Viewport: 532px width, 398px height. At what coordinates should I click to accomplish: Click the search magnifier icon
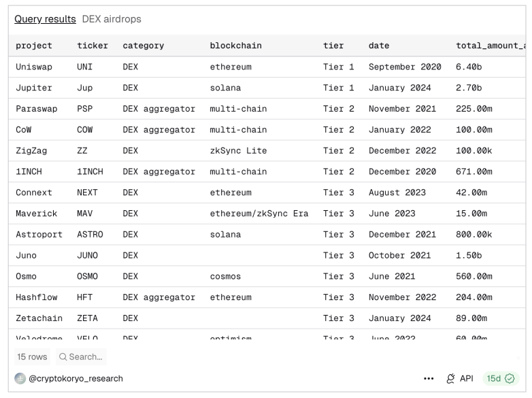pos(63,356)
